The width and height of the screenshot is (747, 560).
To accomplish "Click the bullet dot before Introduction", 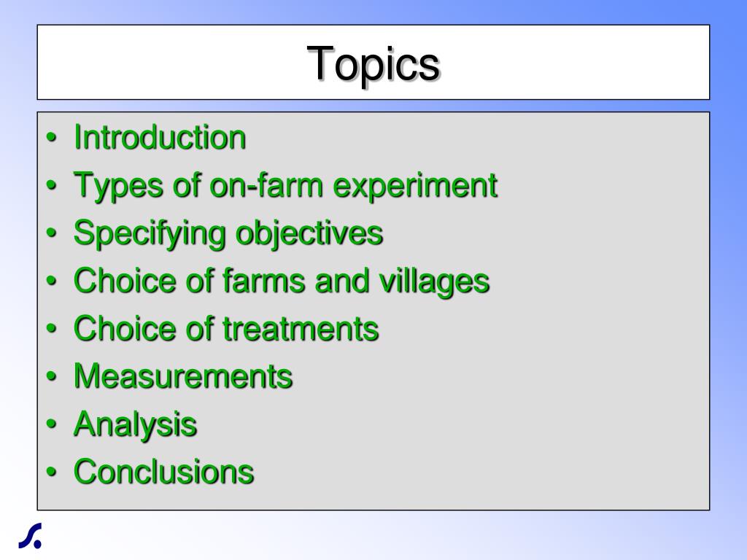I will tap(52, 138).
